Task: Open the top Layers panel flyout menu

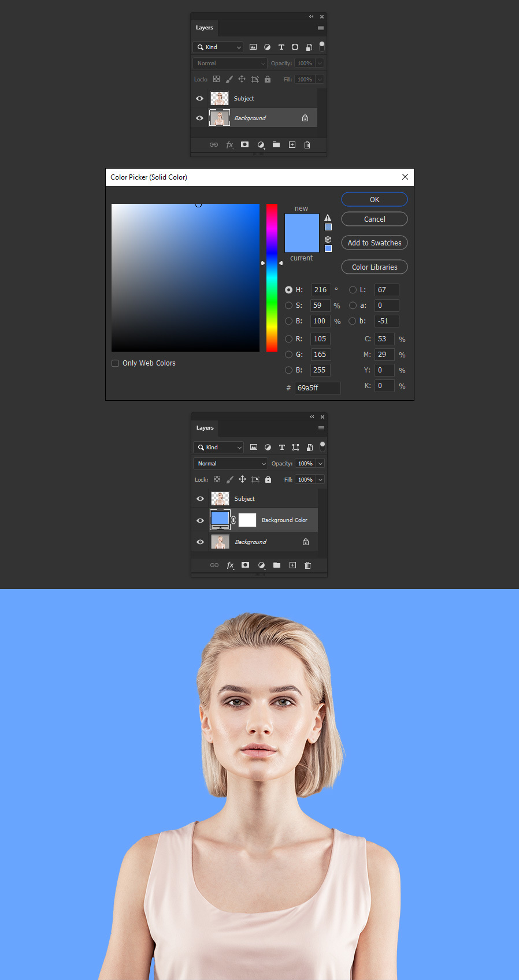Action: click(321, 28)
